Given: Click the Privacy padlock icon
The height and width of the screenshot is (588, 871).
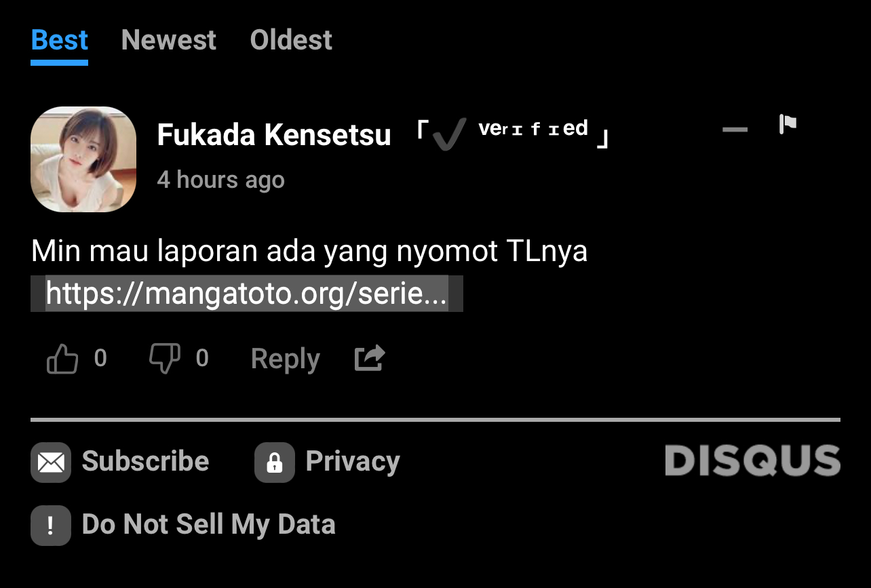Looking at the screenshot, I should point(274,462).
